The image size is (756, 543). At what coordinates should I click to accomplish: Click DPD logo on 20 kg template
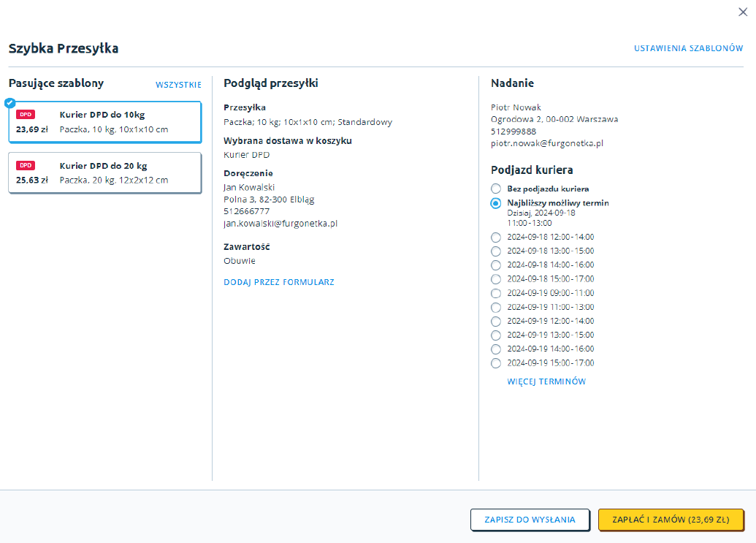coord(26,165)
